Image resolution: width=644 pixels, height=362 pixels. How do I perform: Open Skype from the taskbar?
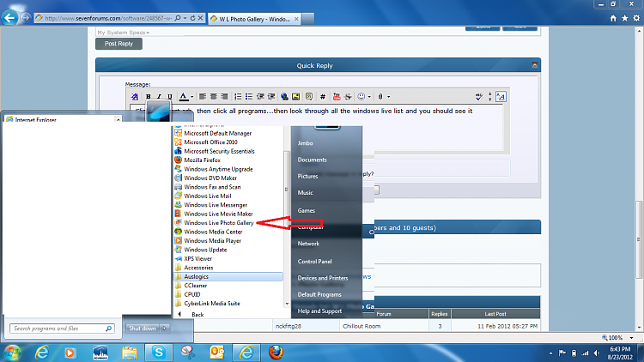tap(159, 353)
